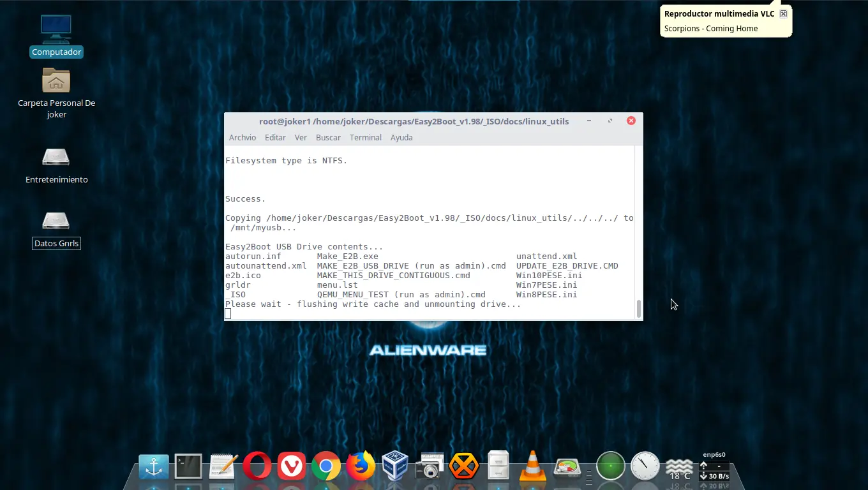This screenshot has width=868, height=490.
Task: Open the Terminal menu in menu bar
Action: tap(365, 138)
